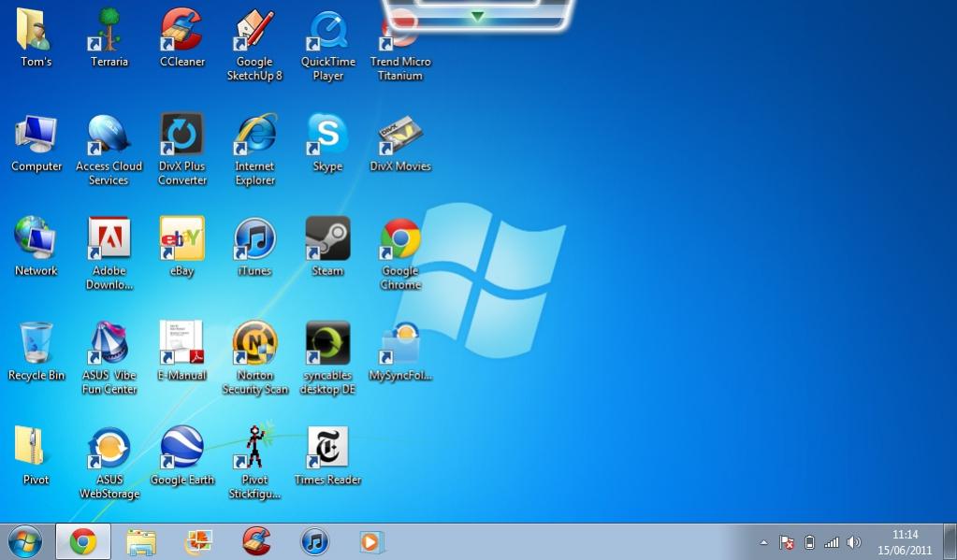This screenshot has height=560, width=957.
Task: Click the Pivot Stickfigure shortcut
Action: coord(254,449)
